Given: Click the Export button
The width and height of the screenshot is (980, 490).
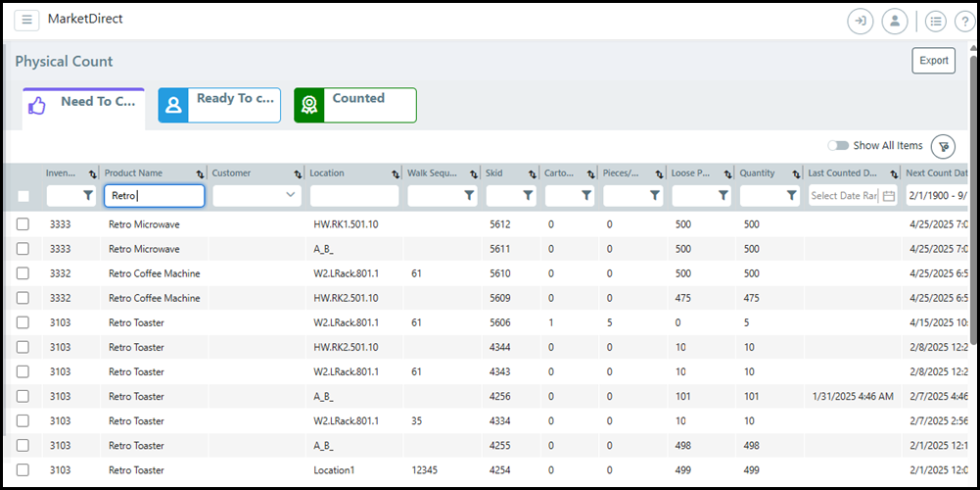Looking at the screenshot, I should coord(933,61).
